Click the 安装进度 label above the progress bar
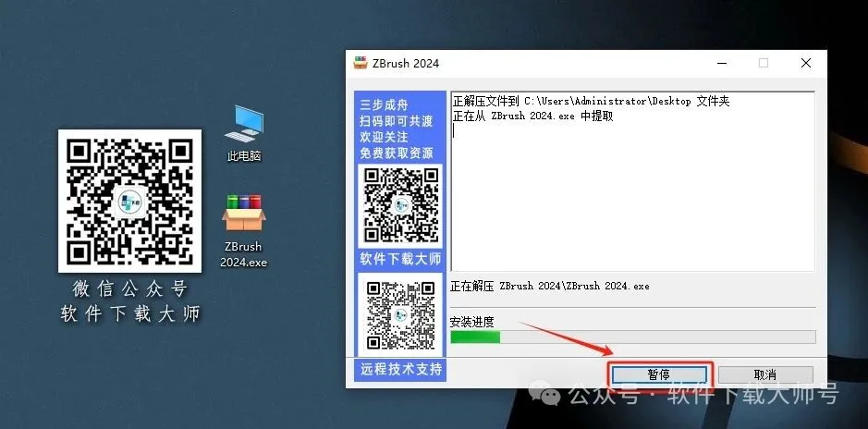Image resolution: width=868 pixels, height=429 pixels. coord(471,322)
